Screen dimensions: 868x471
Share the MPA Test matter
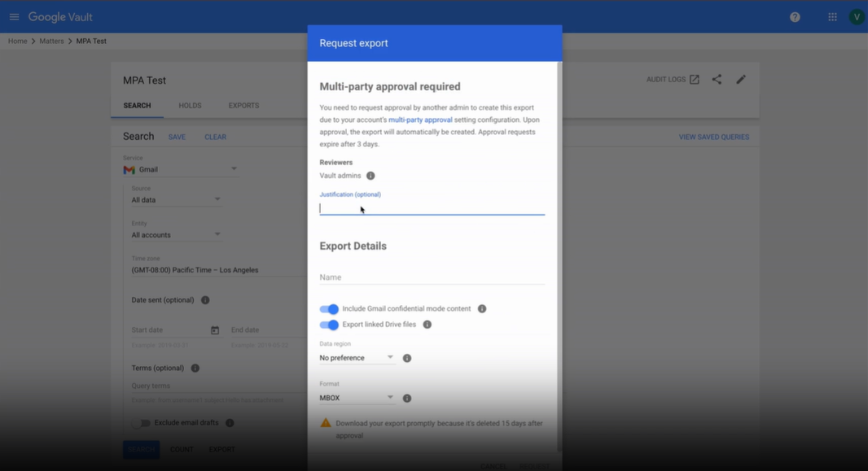click(x=717, y=79)
